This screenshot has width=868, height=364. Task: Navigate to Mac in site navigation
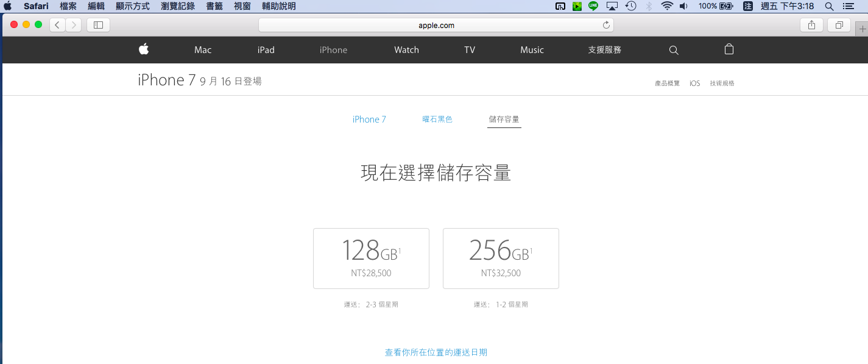[203, 50]
